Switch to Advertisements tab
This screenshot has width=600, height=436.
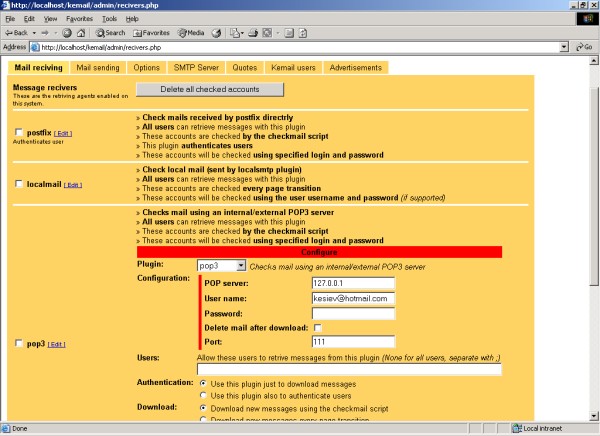click(356, 68)
